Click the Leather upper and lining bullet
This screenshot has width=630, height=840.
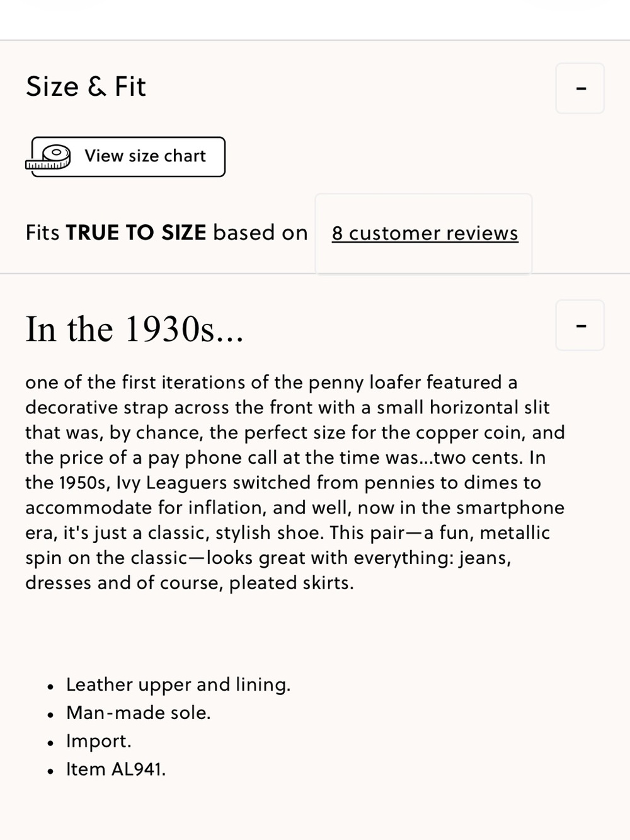click(x=178, y=684)
